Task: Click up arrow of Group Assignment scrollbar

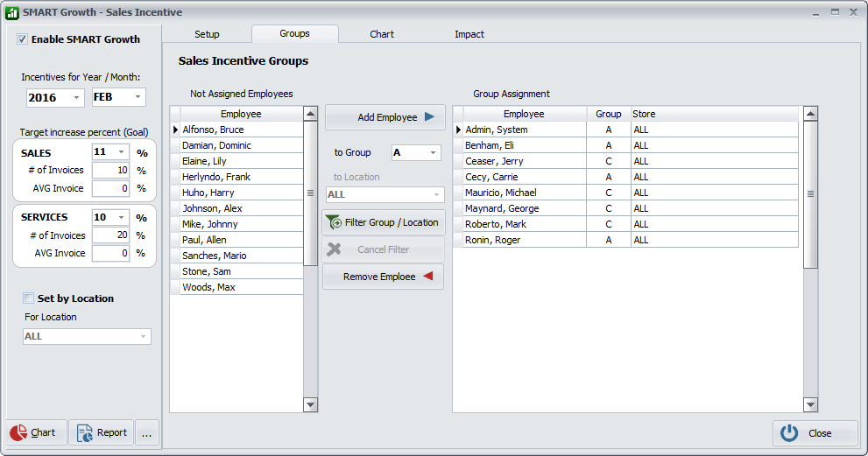Action: click(x=810, y=114)
